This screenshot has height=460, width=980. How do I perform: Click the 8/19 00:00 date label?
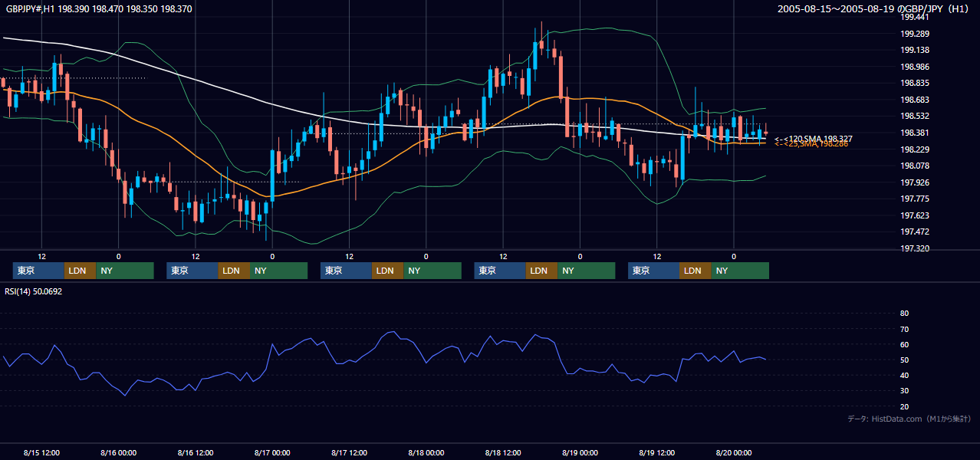[580, 452]
